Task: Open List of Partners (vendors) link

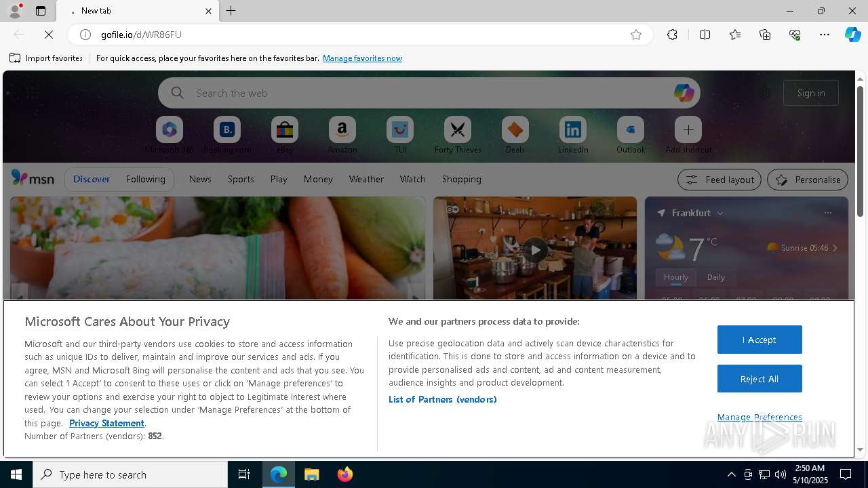Action: coord(442,399)
